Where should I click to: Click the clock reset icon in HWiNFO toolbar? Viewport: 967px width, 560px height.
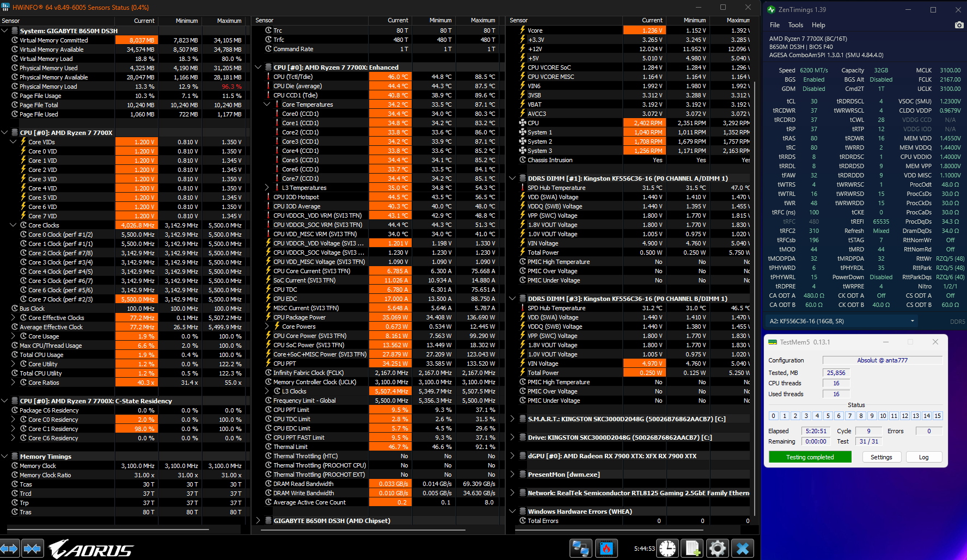click(668, 548)
